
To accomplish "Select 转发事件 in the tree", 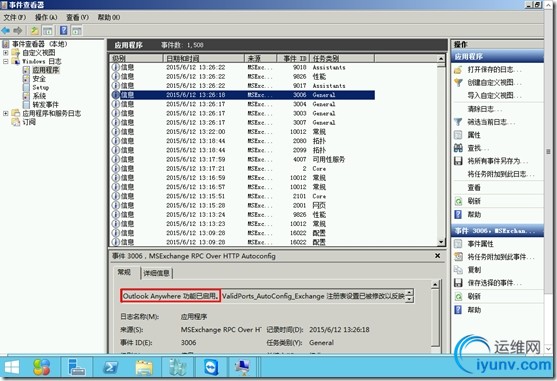I will (x=45, y=105).
